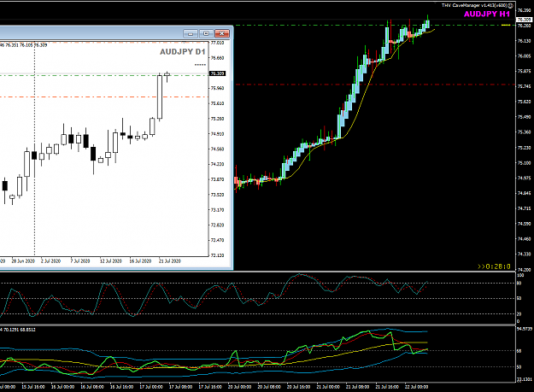Click the 75.260 price on D1 scale

[217, 119]
